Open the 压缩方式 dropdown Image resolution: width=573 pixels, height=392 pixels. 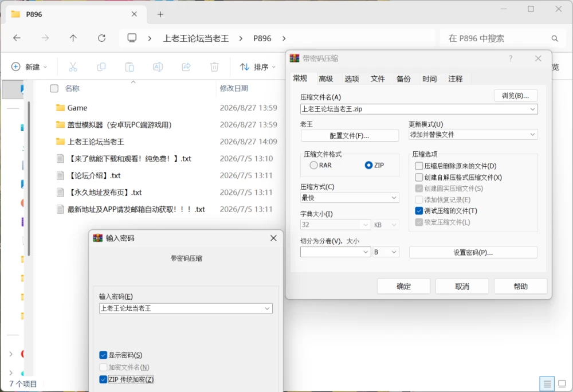[394, 198]
